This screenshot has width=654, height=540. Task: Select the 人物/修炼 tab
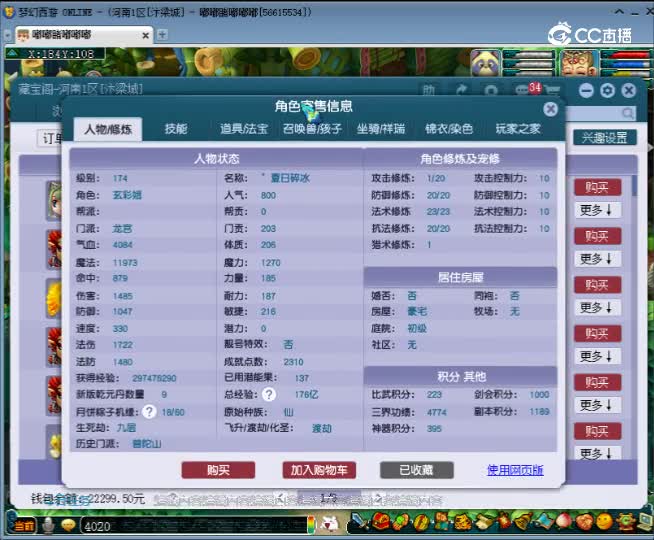(x=108, y=129)
